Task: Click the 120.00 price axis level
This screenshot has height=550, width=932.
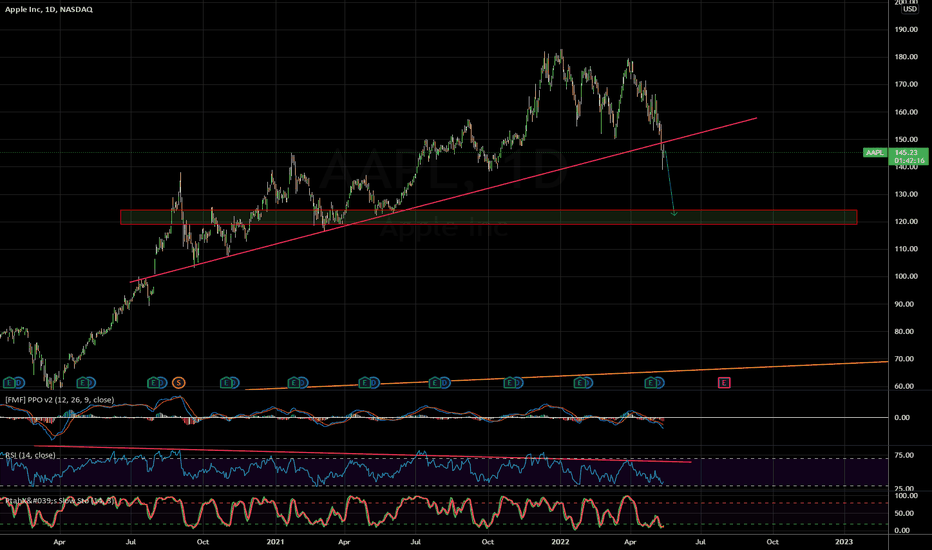Action: tap(906, 222)
